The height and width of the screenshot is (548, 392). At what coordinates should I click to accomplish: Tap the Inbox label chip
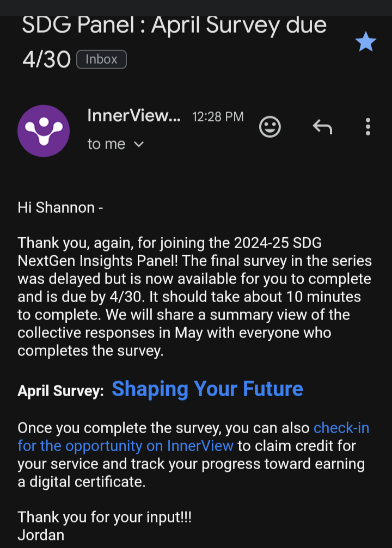coord(101,59)
